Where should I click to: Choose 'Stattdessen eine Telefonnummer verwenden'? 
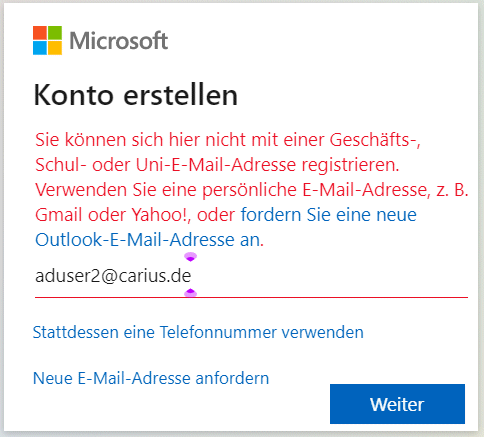(198, 332)
